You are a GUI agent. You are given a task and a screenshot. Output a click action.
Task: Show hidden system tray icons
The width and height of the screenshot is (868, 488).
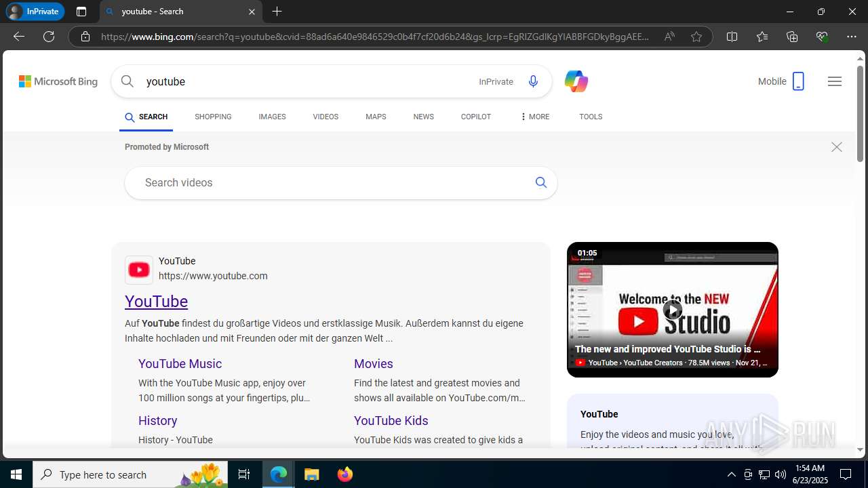[732, 474]
